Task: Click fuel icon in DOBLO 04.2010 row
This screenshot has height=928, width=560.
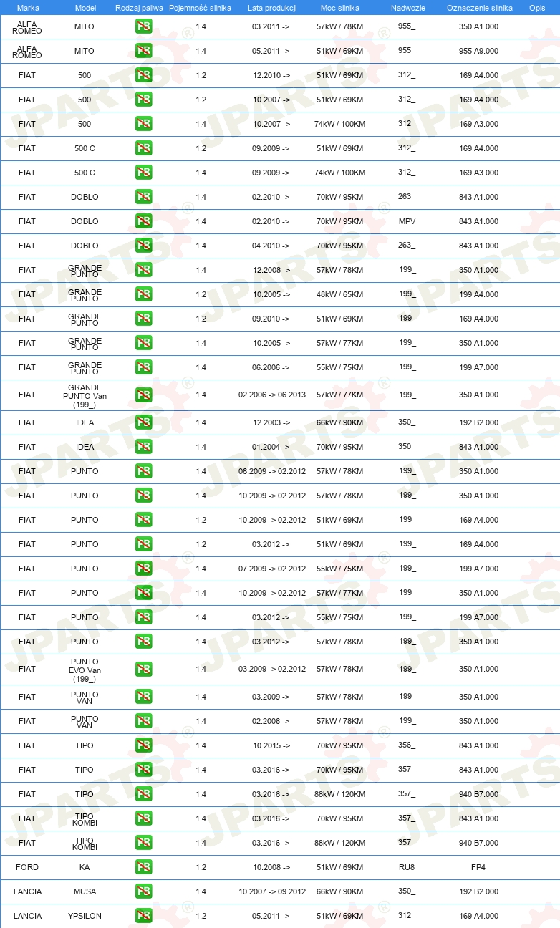Action: [143, 246]
